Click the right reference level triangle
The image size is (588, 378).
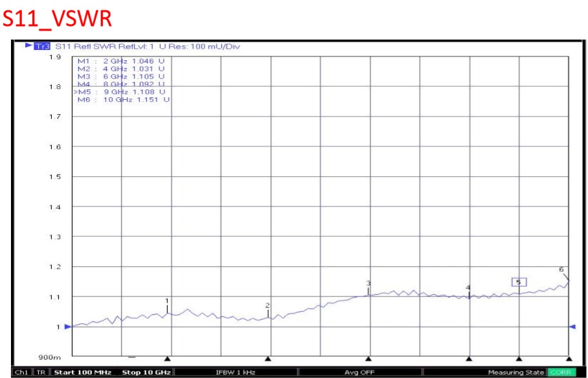coord(572,327)
